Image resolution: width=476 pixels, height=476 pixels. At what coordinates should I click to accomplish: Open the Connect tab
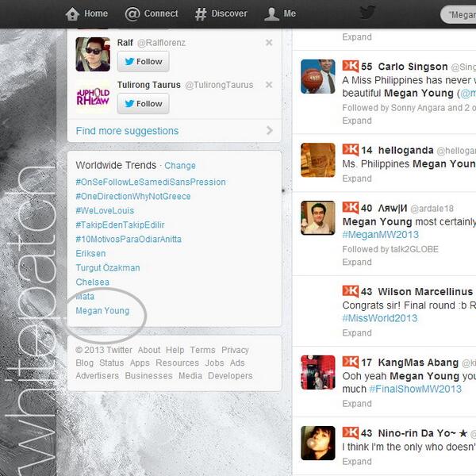coord(152,13)
